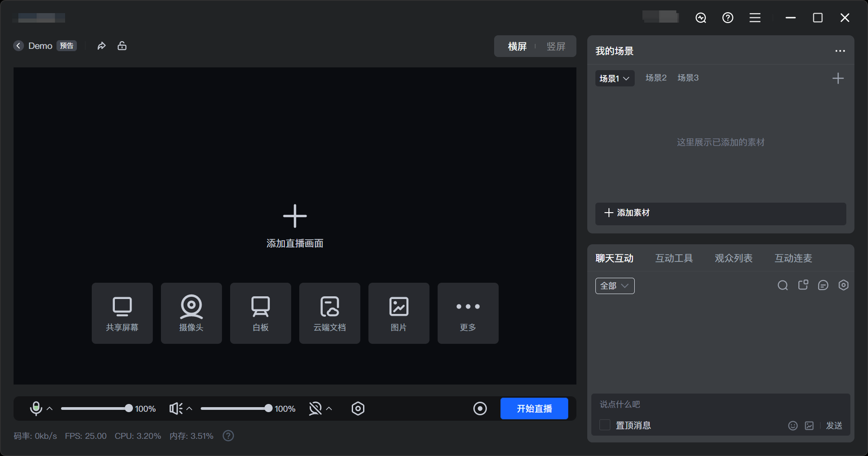The image size is (868, 456).
Task: Add the camera (摄像头) source
Action: pos(191,313)
